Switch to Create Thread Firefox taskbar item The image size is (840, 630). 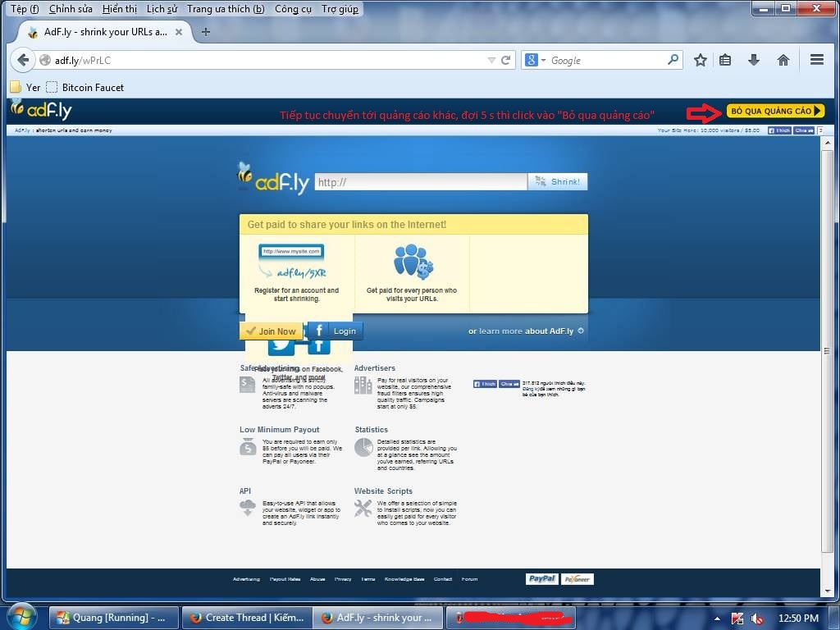[x=246, y=618]
